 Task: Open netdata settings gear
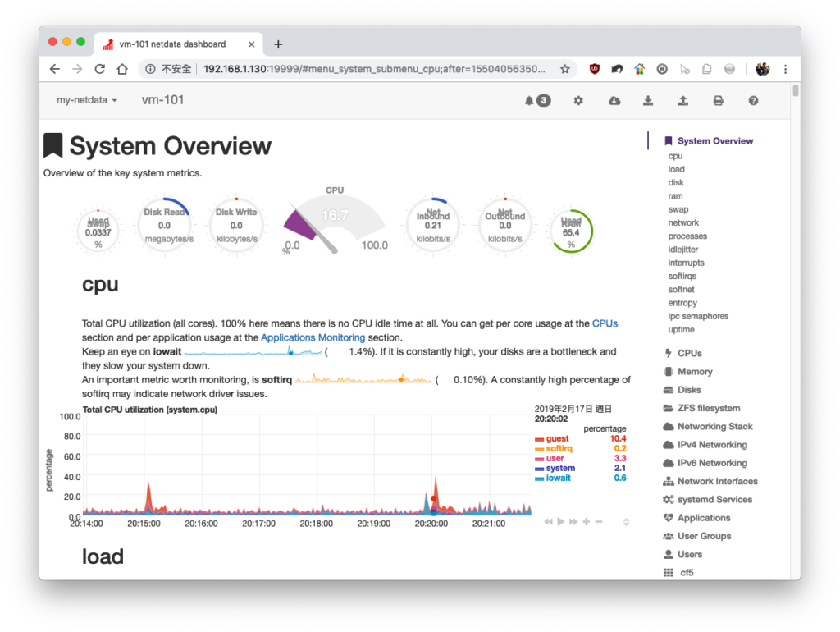pos(578,100)
